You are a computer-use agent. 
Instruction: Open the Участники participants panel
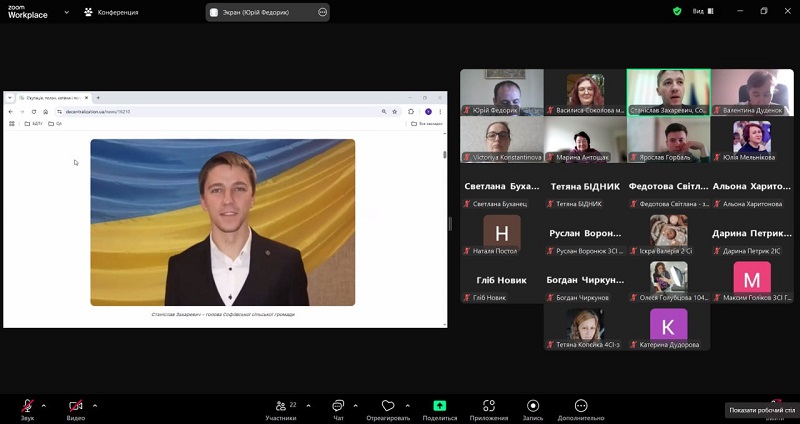pyautogui.click(x=281, y=410)
